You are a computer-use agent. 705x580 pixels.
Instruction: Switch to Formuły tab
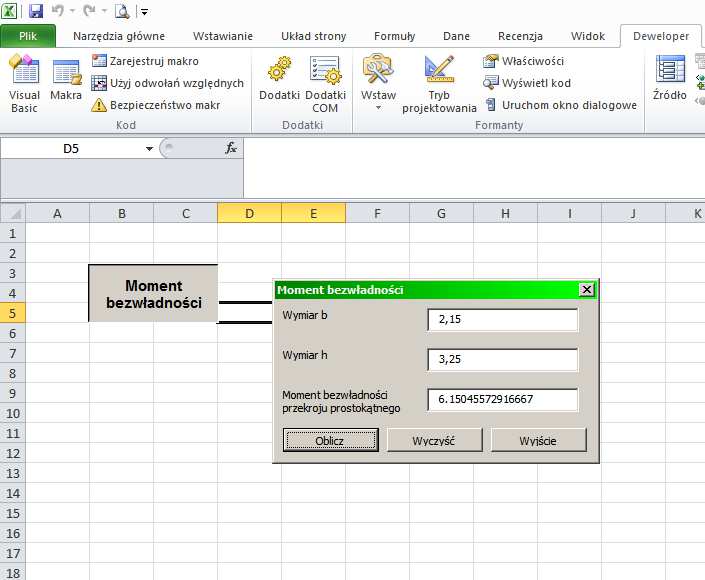point(394,36)
